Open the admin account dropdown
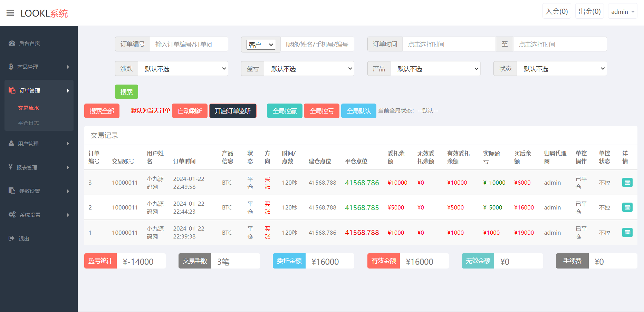 [623, 11]
